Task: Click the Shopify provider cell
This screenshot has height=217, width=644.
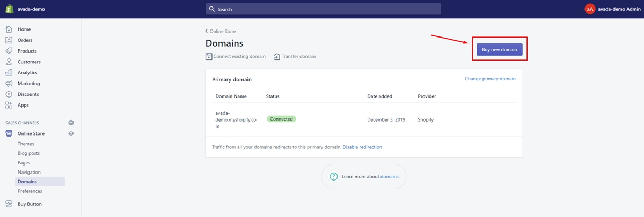Action: (426, 119)
